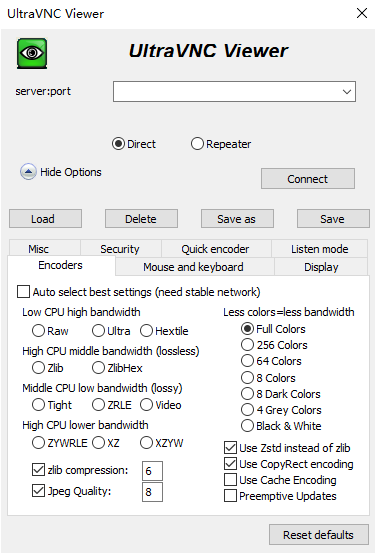Select the Repeater radio button
The image size is (375, 553).
click(x=197, y=144)
